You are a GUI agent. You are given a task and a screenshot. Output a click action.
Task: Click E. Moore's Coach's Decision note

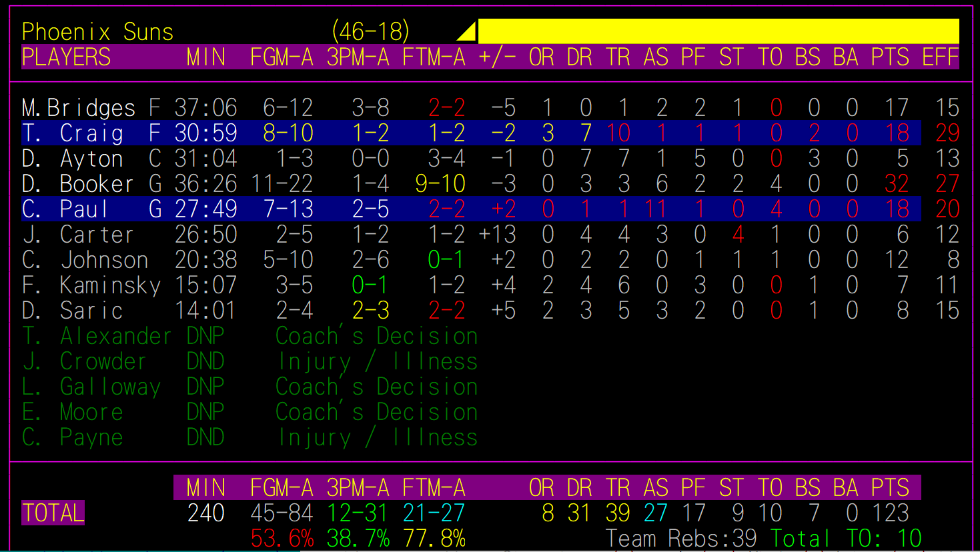click(377, 412)
